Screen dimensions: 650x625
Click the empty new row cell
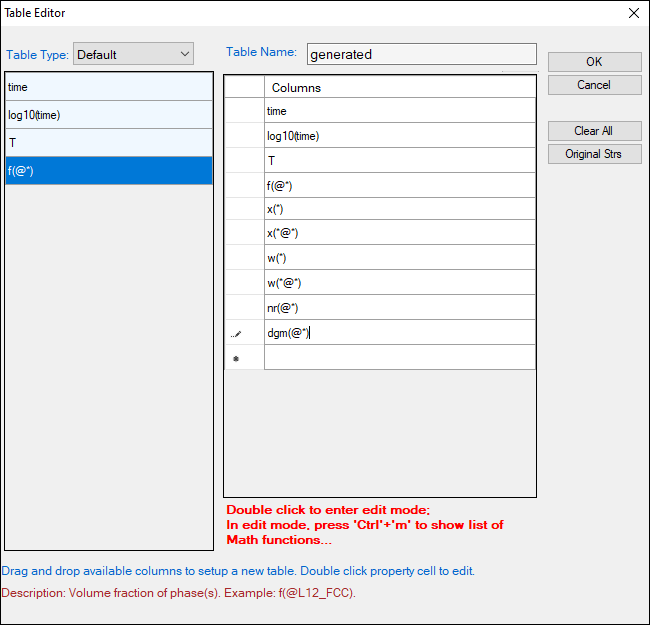[x=399, y=357]
